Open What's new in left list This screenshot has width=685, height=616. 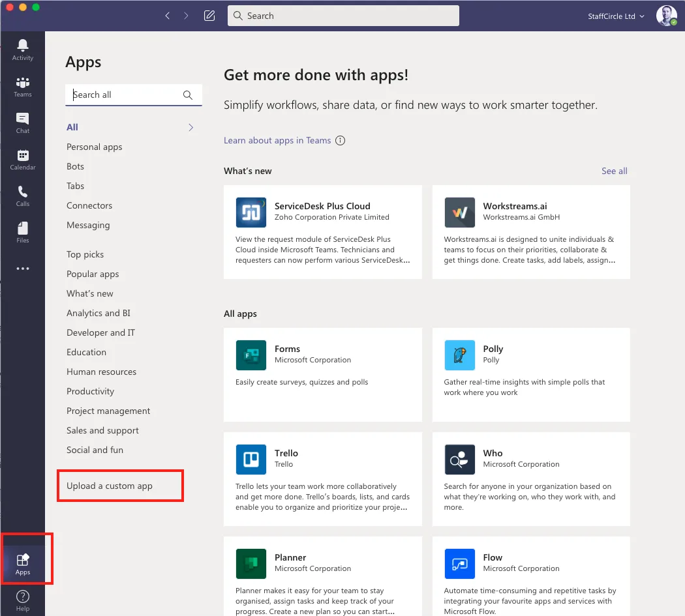[x=89, y=294]
